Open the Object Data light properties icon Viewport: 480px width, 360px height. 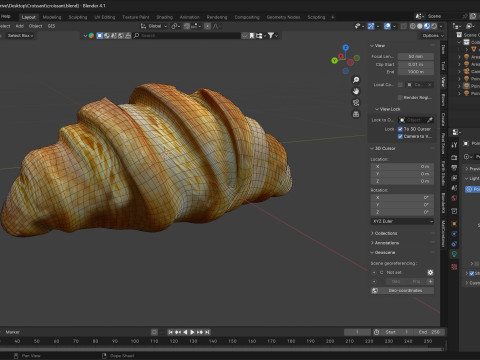pyautogui.click(x=454, y=254)
